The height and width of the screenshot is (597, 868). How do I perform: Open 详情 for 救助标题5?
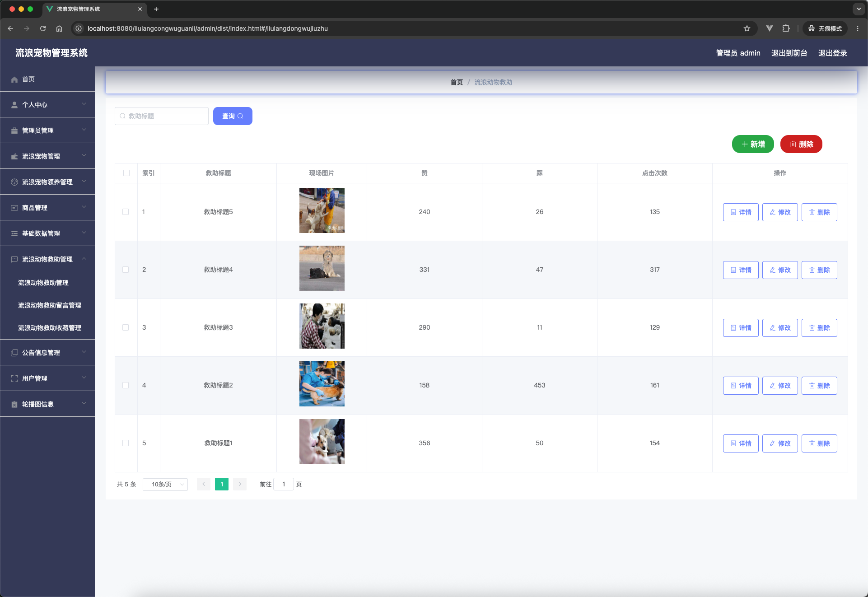click(x=741, y=212)
